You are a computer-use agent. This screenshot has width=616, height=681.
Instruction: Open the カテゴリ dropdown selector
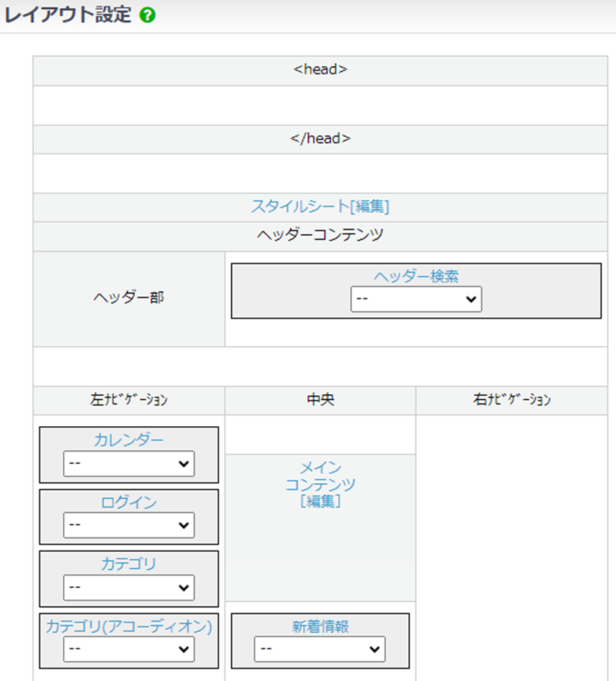coord(129,588)
